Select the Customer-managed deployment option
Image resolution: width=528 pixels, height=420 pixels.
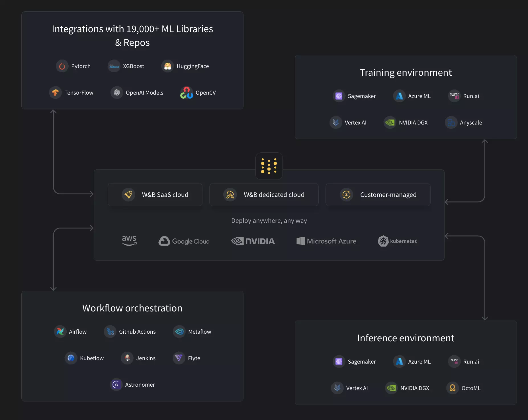378,195
